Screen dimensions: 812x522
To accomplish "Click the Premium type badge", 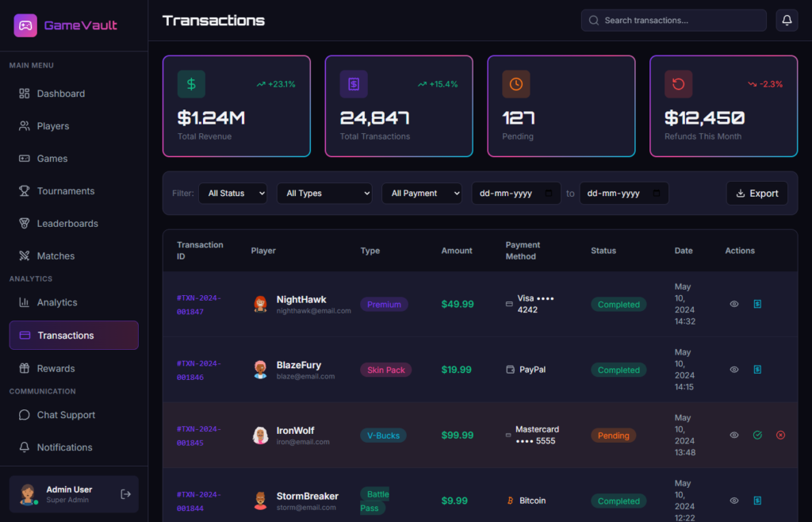I will point(385,305).
